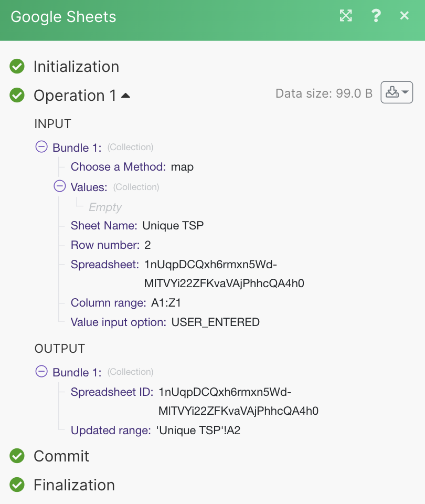Close the Google Sheets panel
Screen dimensions: 425x504
click(404, 16)
